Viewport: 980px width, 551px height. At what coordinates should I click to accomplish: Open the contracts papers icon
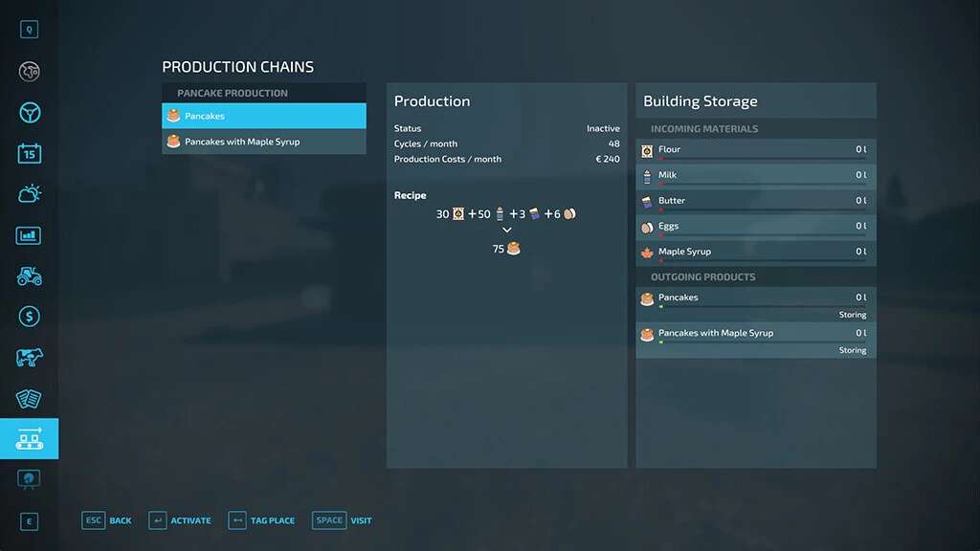point(29,399)
